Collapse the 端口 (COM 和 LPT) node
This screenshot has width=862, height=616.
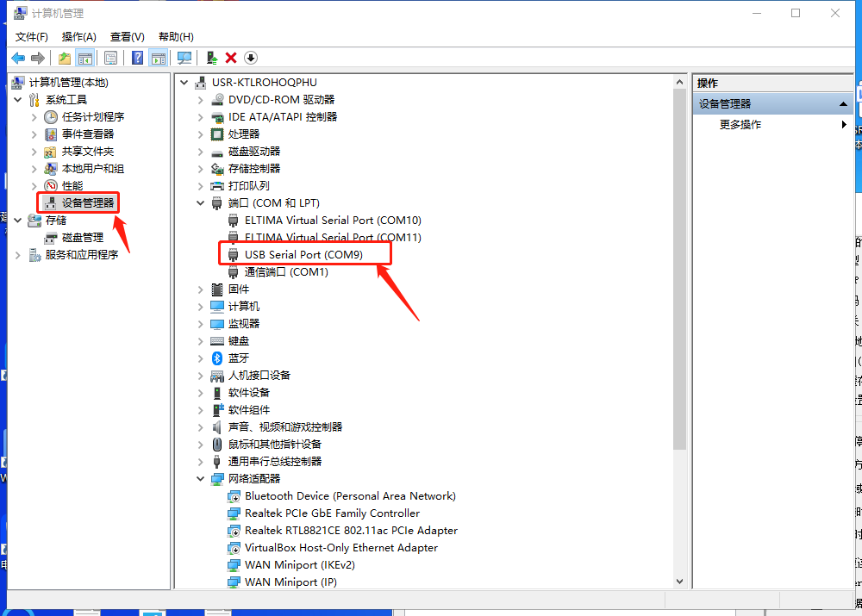tap(201, 203)
